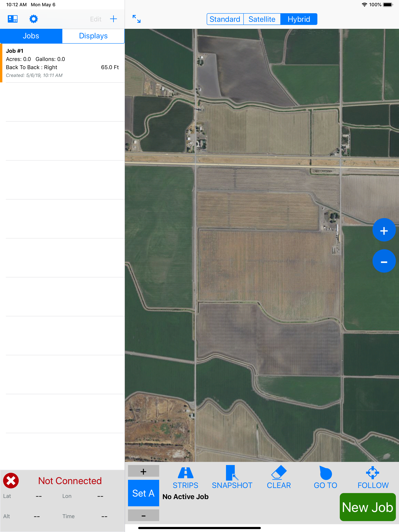The height and width of the screenshot is (532, 399).
Task: Tap the greyed Edit button
Action: point(95,19)
